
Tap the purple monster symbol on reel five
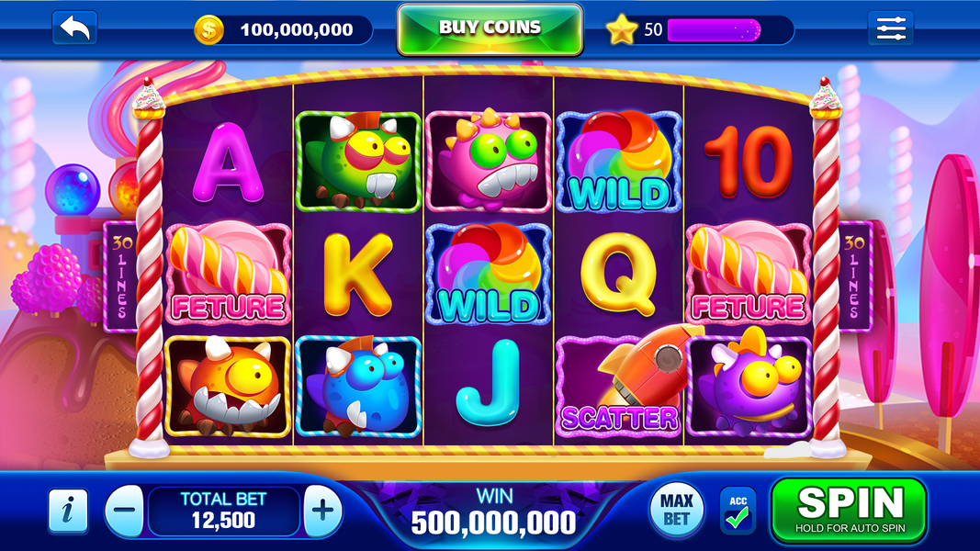(x=749, y=384)
